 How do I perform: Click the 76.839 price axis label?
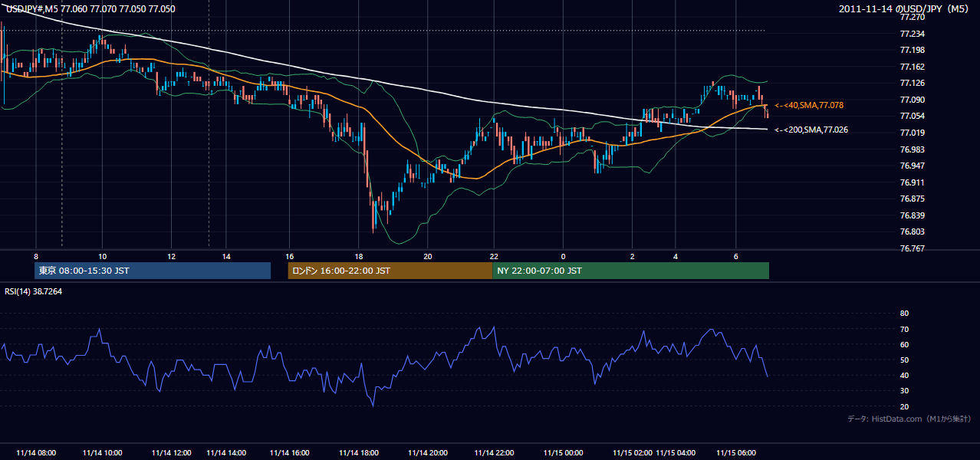coord(912,215)
